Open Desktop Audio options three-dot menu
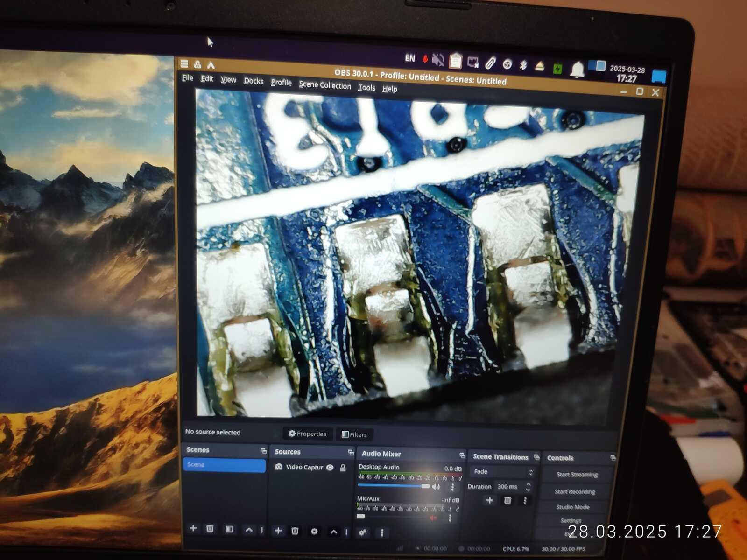 click(452, 487)
